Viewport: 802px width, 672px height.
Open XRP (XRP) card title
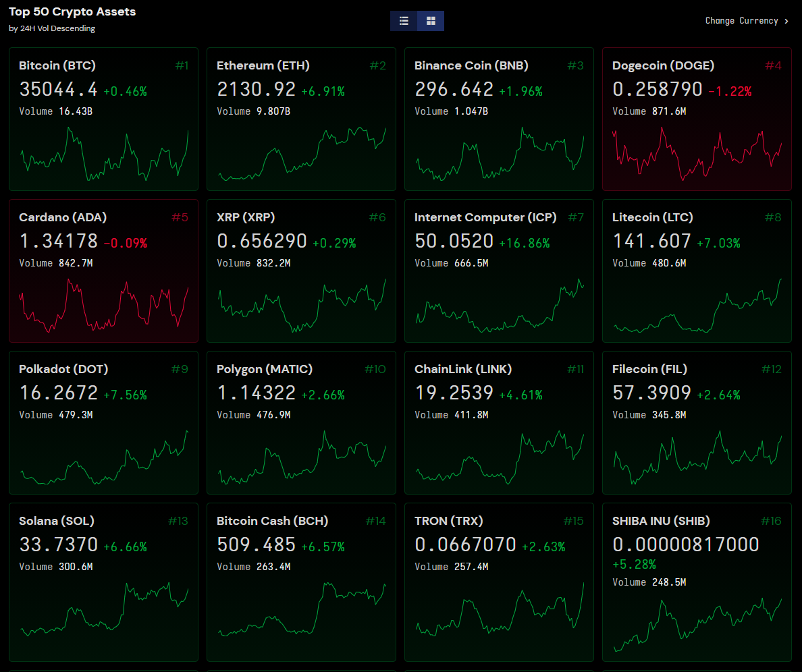click(x=246, y=217)
